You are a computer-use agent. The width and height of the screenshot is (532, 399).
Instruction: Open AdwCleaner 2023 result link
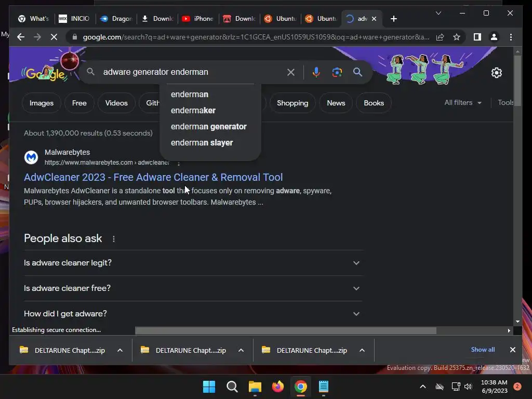(x=153, y=177)
